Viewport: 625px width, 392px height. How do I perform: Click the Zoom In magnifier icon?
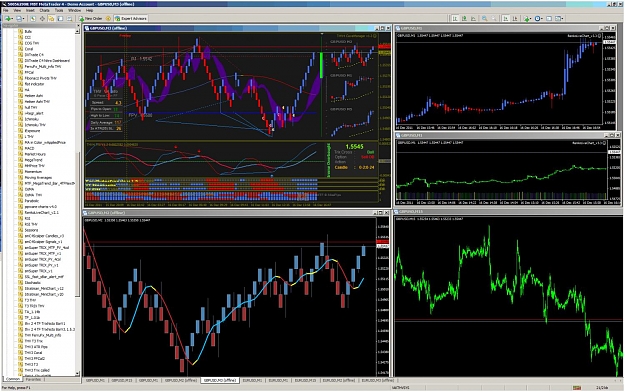point(484,18)
